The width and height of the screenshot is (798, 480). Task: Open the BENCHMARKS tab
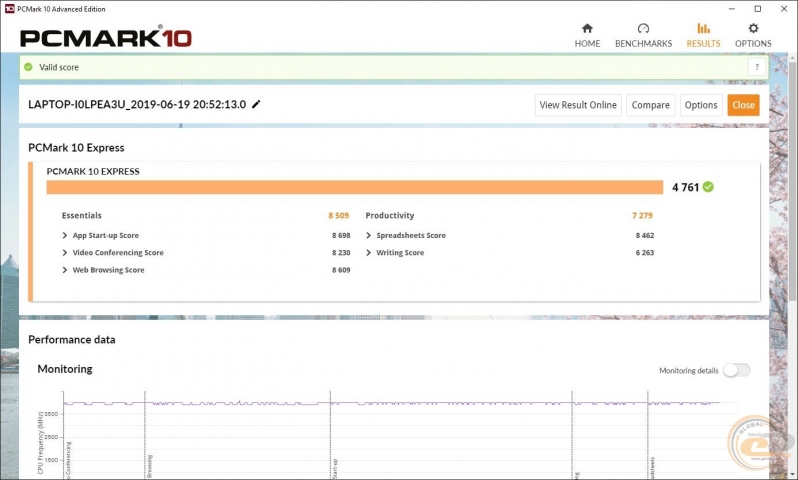click(x=643, y=36)
